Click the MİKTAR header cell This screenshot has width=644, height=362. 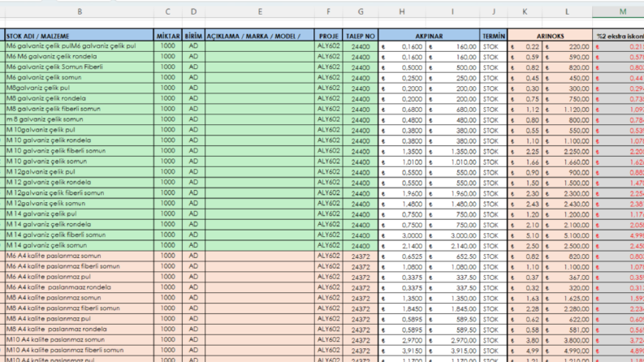click(168, 36)
